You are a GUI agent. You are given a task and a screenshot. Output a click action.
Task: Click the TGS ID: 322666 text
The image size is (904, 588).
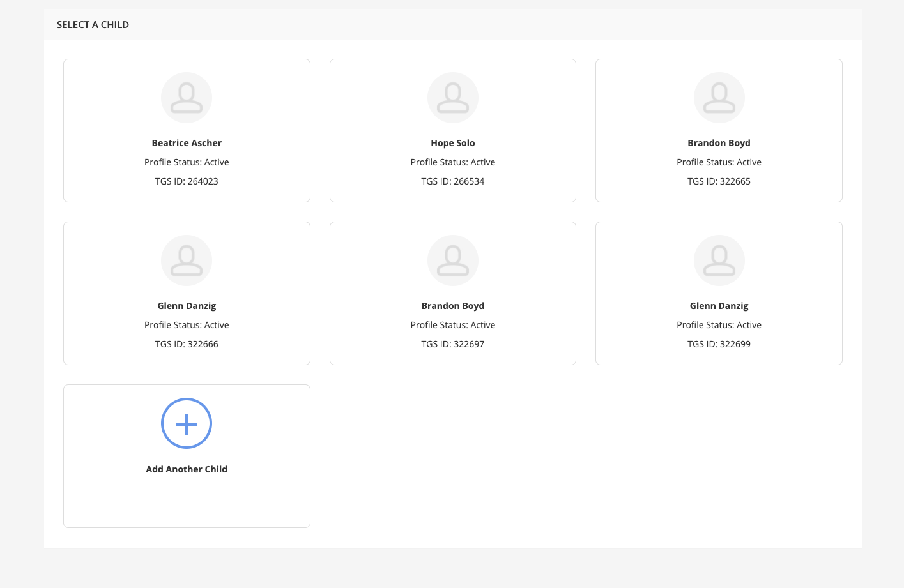click(x=187, y=344)
